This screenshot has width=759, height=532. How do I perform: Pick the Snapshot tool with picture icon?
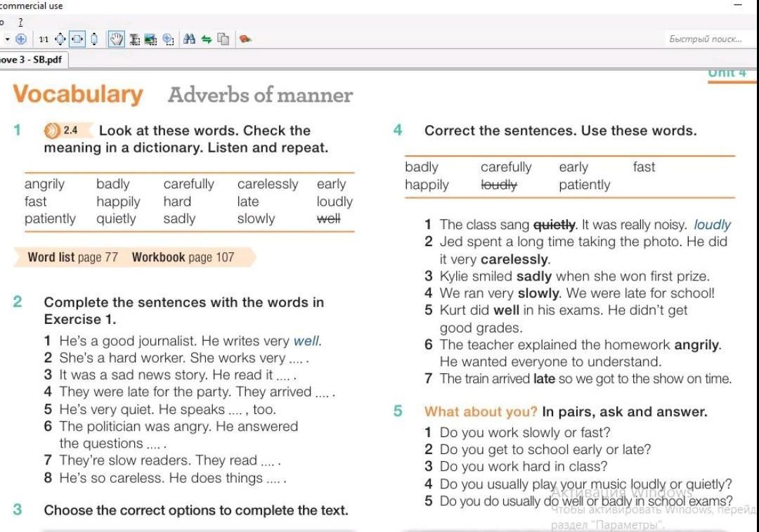click(x=151, y=39)
